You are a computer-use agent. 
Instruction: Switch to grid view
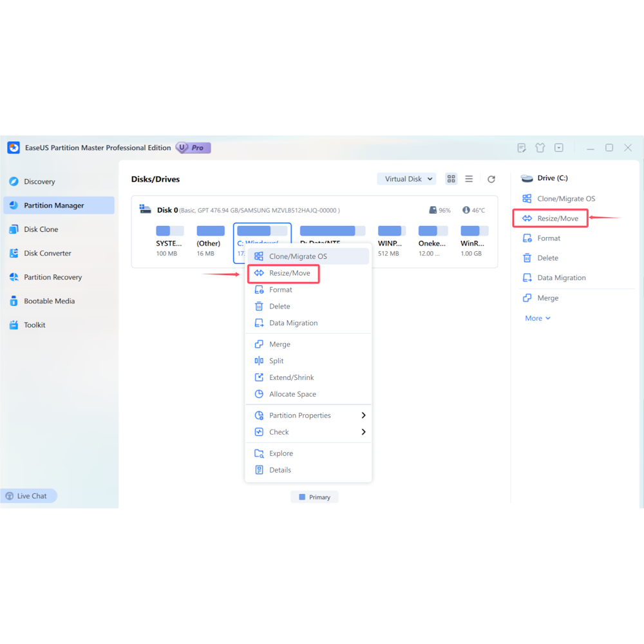pos(451,178)
